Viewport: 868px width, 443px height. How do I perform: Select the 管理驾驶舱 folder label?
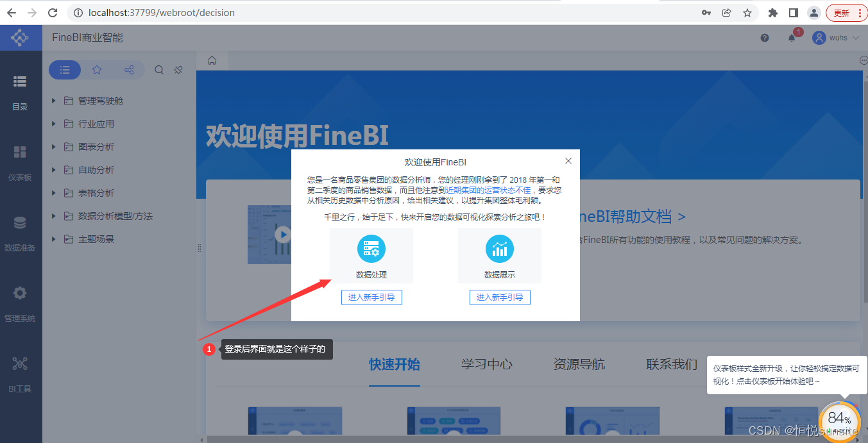(x=101, y=101)
